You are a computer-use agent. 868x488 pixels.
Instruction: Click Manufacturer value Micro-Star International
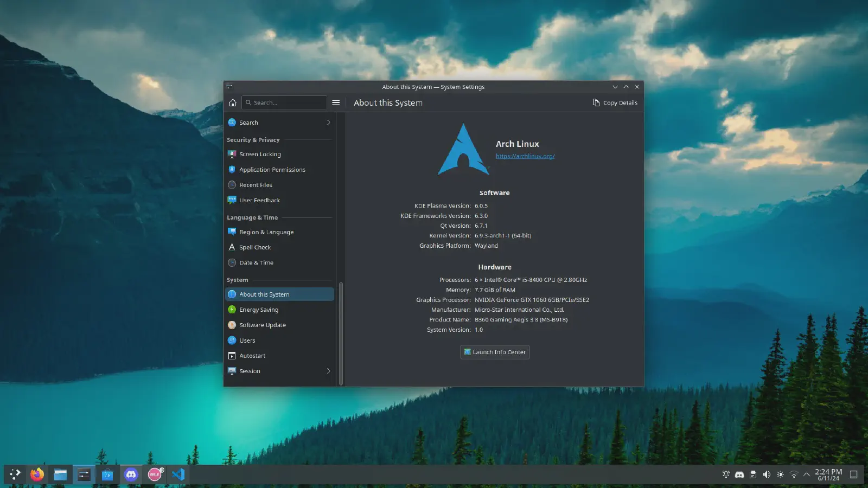coord(519,310)
